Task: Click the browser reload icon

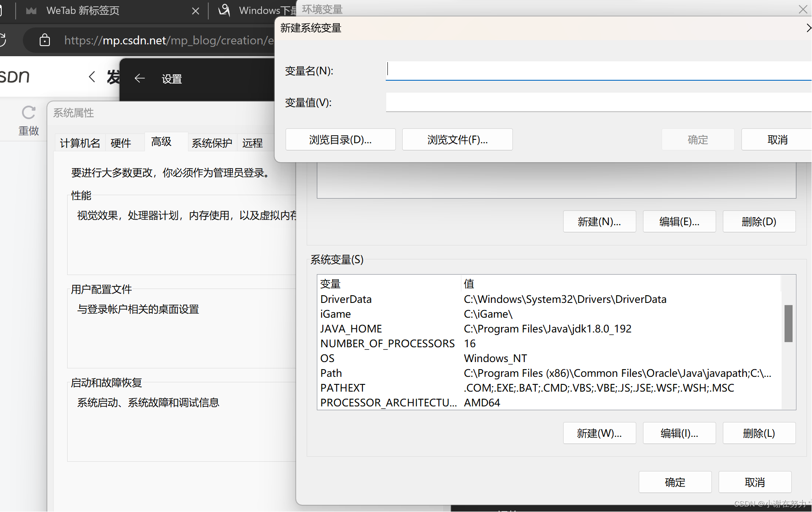Action: [2, 40]
